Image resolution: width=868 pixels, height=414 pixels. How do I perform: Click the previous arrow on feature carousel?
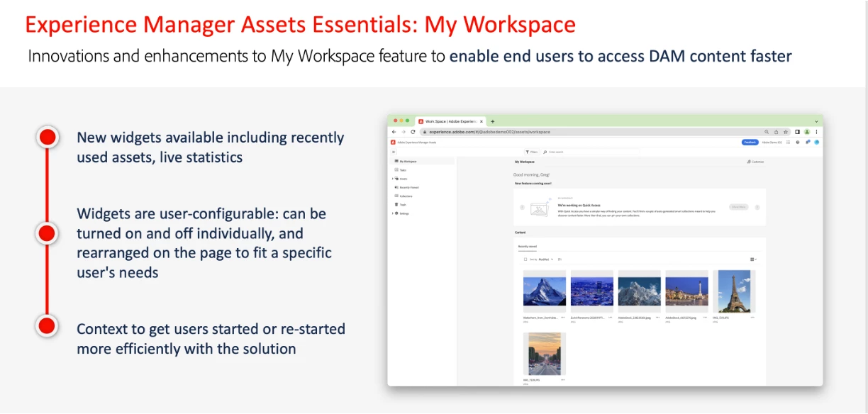click(x=522, y=207)
